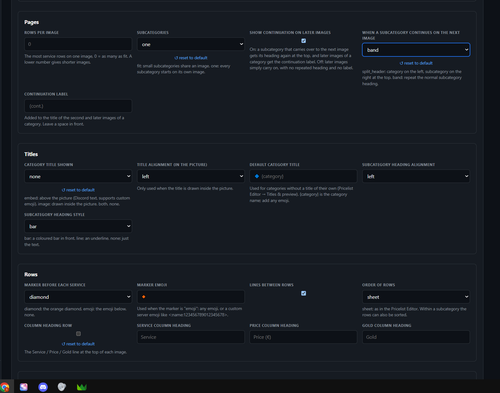Select the Lines between rows label
This screenshot has height=393, width=500.
(272, 285)
